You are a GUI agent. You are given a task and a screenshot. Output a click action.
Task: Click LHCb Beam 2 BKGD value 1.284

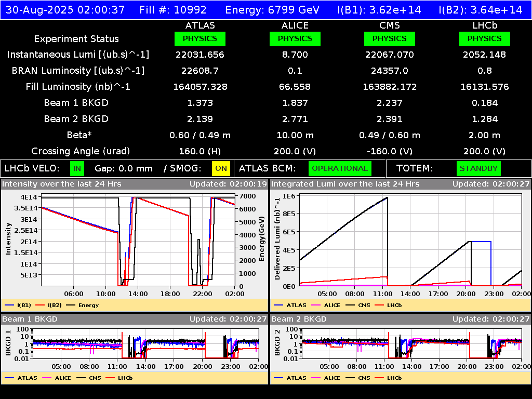[485, 119]
